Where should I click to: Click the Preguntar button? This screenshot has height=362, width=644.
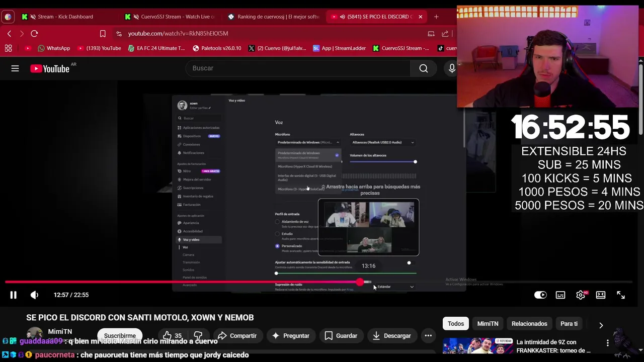pos(291,336)
